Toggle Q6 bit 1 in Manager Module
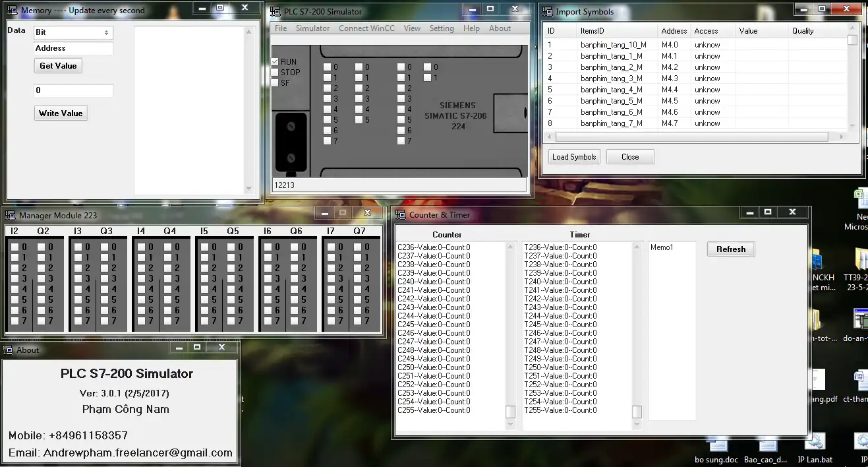 coord(295,257)
